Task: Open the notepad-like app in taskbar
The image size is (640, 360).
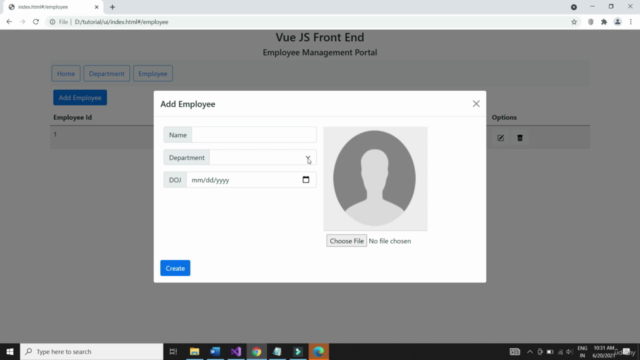Action: click(x=277, y=351)
